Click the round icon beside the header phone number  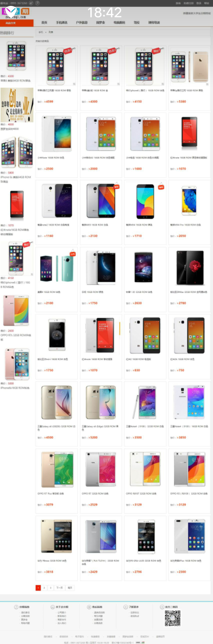31,3
